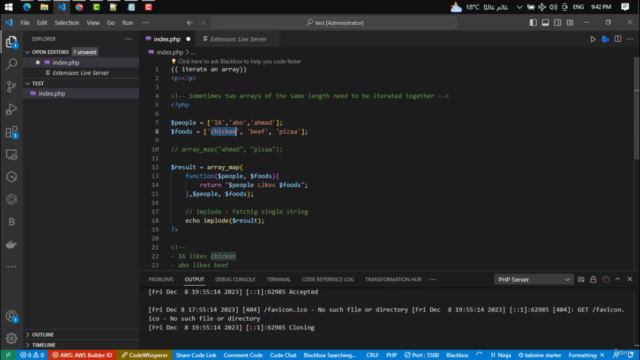Image resolution: width=640 pixels, height=360 pixels.
Task: Switch to the index.php editor tab
Action: pos(167,39)
